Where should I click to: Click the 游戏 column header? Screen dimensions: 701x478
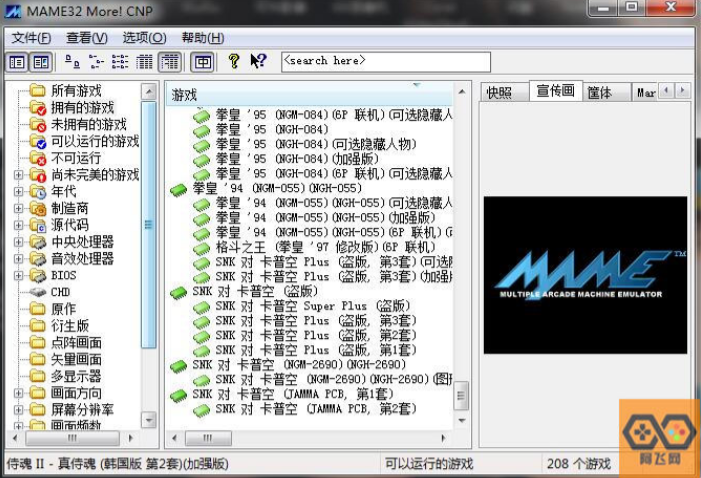click(309, 94)
